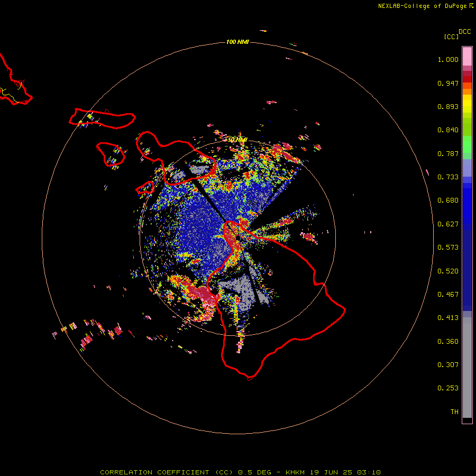Click the 0.627 scale value

tap(448, 224)
